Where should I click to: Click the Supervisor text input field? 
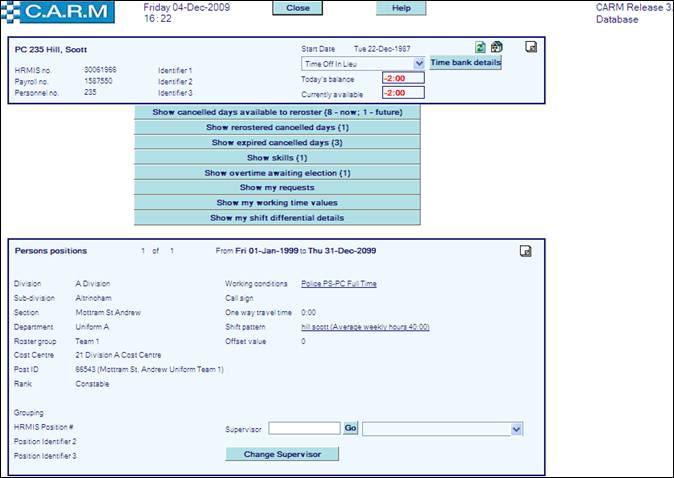[x=304, y=429]
